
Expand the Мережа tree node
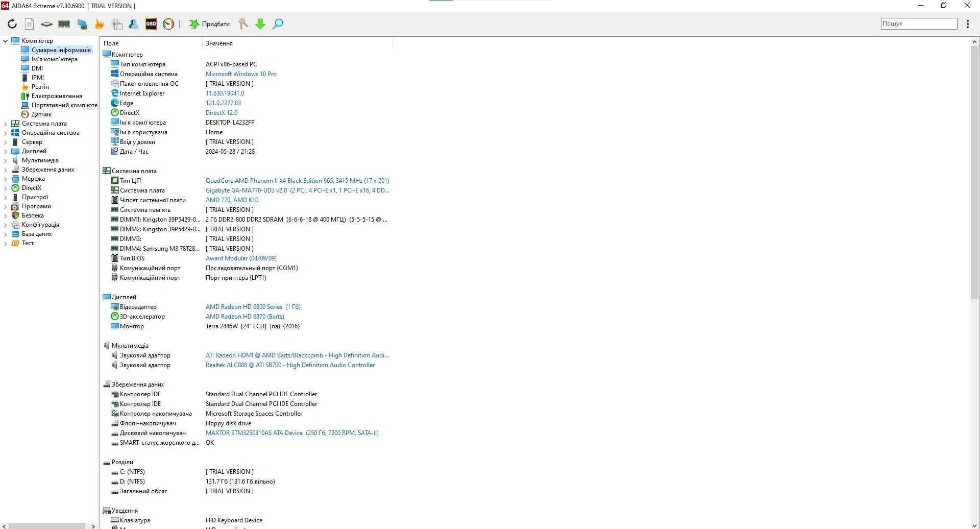point(6,179)
